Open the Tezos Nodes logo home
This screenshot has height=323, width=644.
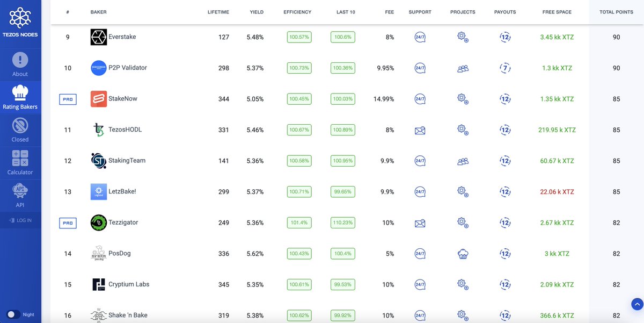20,22
